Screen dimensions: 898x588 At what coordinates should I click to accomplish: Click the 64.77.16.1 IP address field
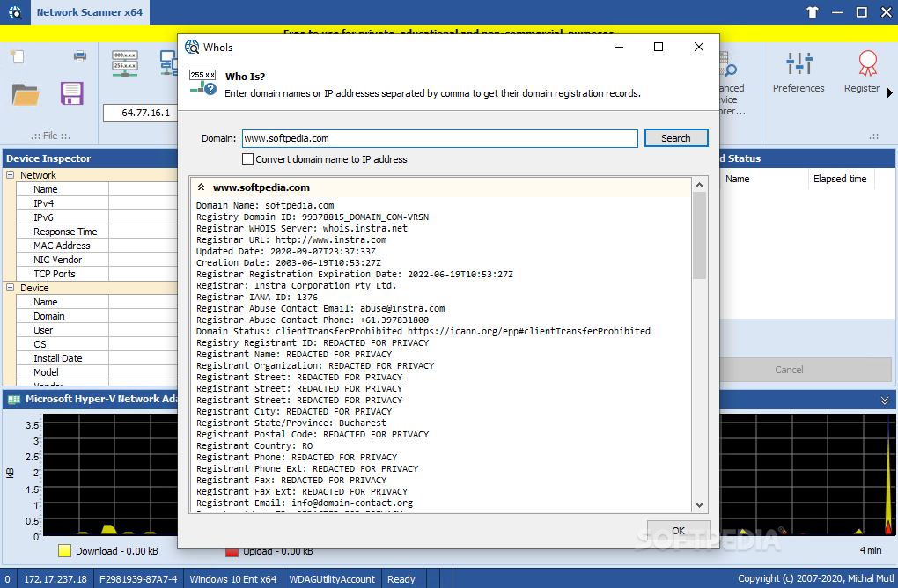click(x=141, y=113)
